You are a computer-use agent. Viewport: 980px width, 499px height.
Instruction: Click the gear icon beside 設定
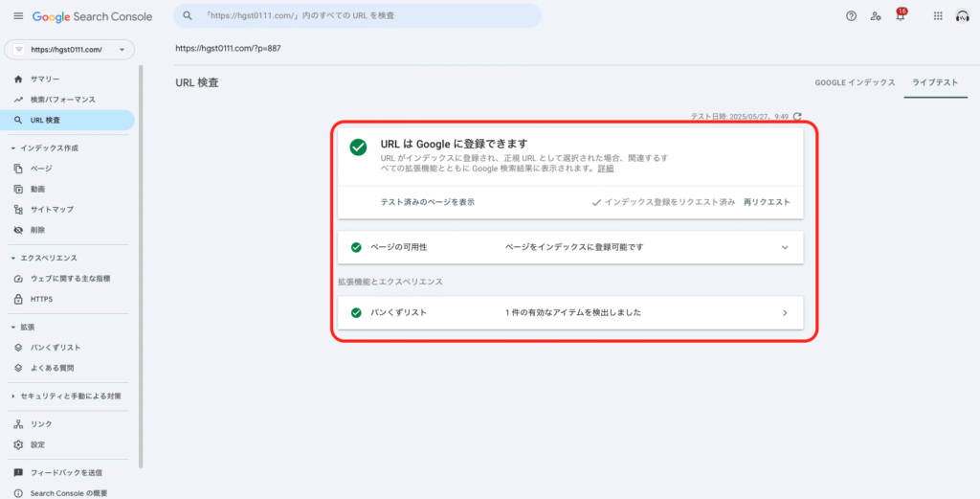(18, 444)
